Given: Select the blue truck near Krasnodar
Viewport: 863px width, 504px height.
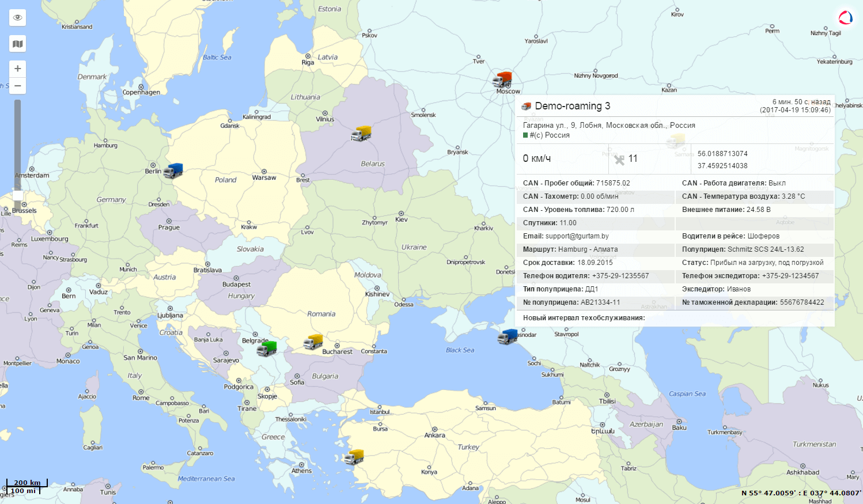Looking at the screenshot, I should (x=508, y=336).
